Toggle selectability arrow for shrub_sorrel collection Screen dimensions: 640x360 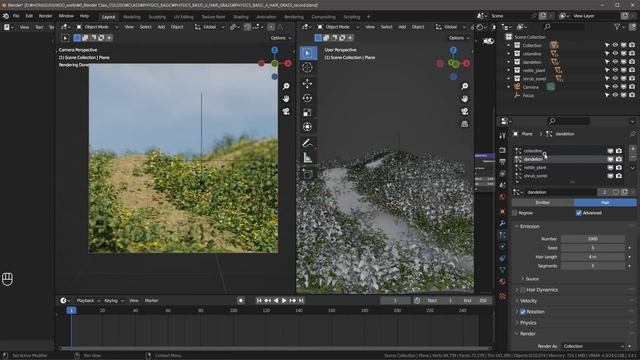[607, 79]
